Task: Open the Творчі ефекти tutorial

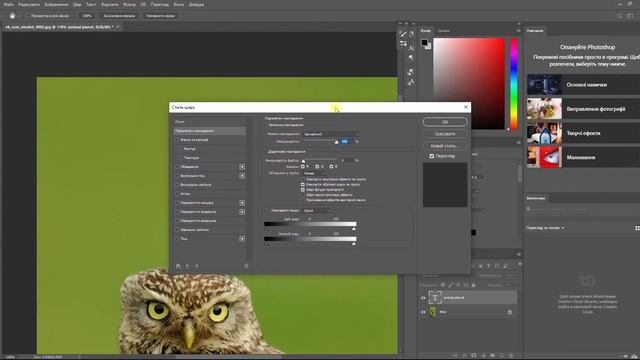Action: [x=583, y=133]
